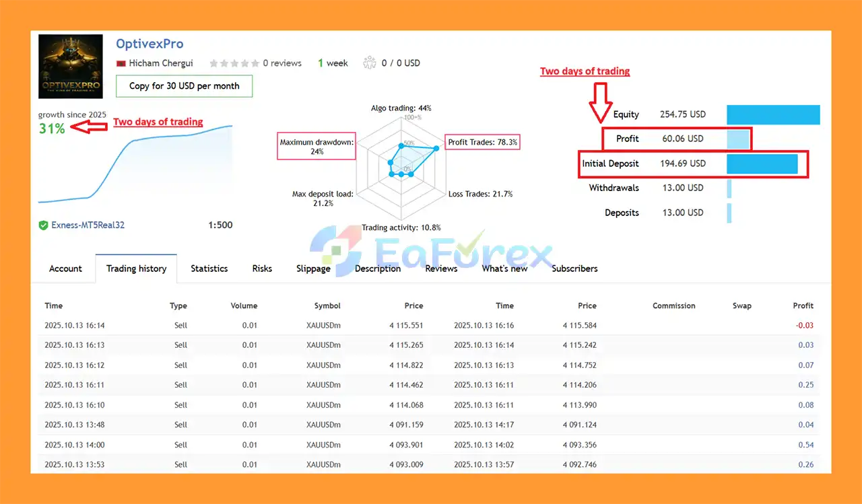Open Hicham Chergui author profile
862x504 pixels.
161,63
